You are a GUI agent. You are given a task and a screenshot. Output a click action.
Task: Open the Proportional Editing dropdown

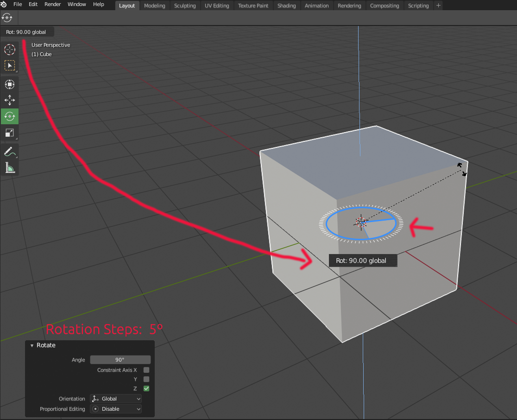click(116, 409)
